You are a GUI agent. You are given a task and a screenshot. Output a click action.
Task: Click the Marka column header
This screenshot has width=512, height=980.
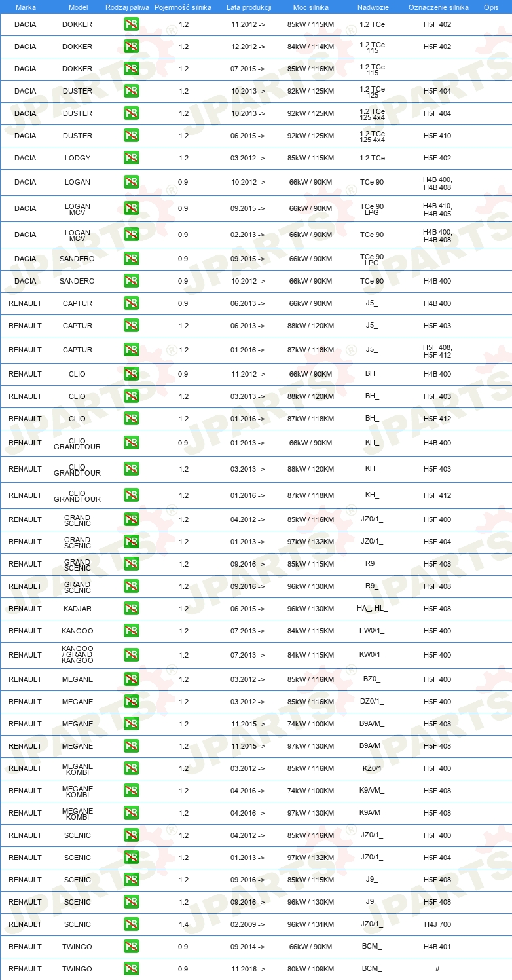coord(26,7)
